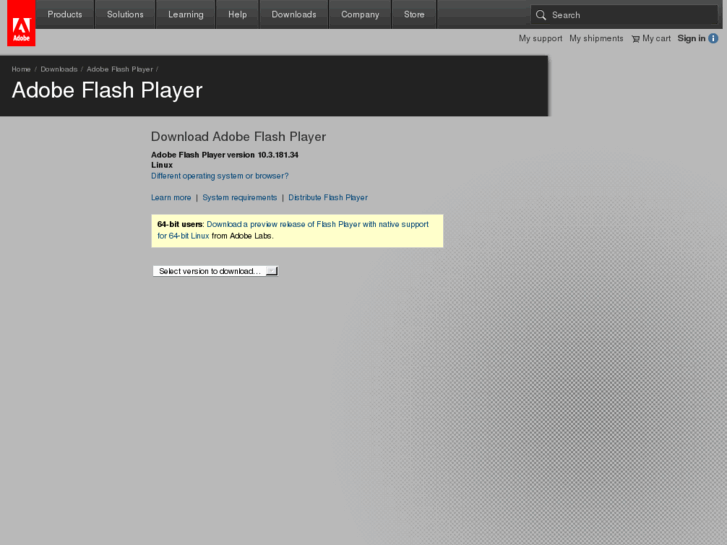Click Different operating system or browser link
This screenshot has width=727, height=545.
click(x=220, y=176)
